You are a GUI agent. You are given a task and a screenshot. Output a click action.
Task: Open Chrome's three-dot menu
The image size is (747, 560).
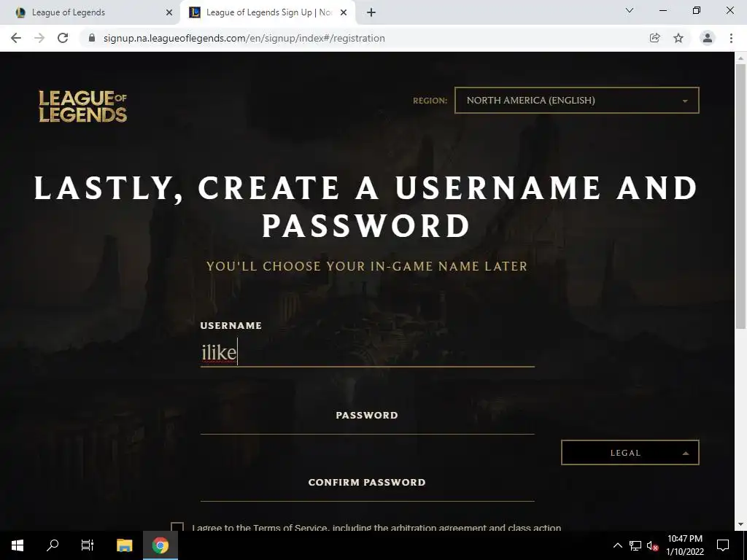click(731, 38)
